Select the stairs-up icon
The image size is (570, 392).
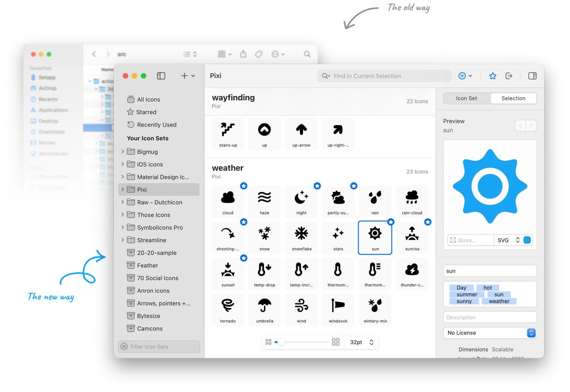coord(228,134)
